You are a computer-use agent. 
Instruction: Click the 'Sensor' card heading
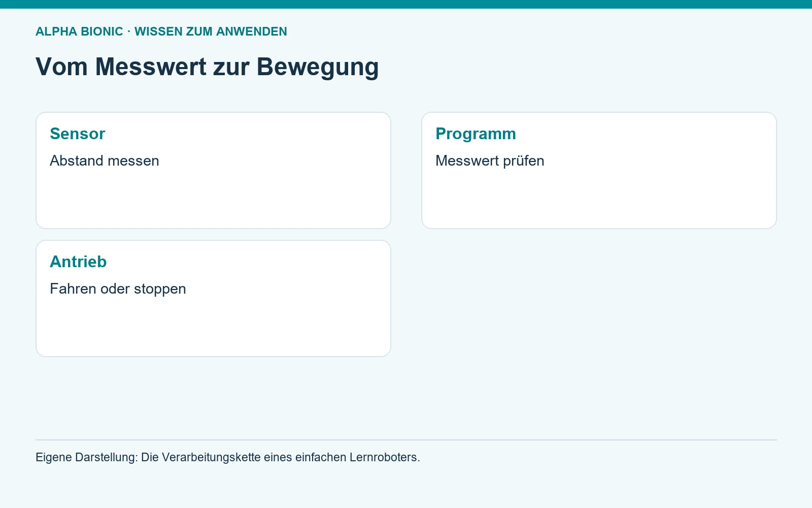click(x=78, y=134)
